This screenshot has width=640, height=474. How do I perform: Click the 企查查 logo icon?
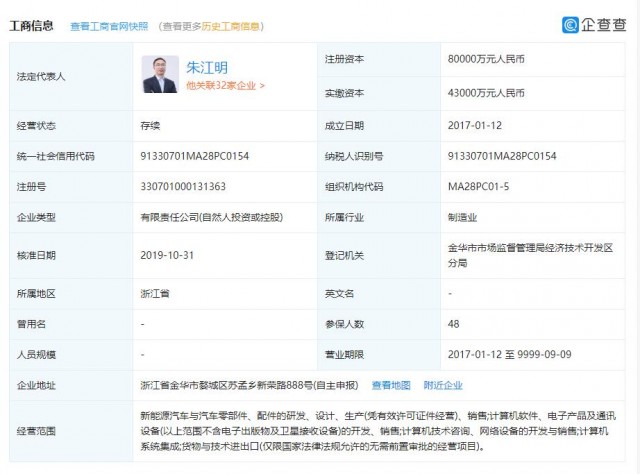[570, 25]
